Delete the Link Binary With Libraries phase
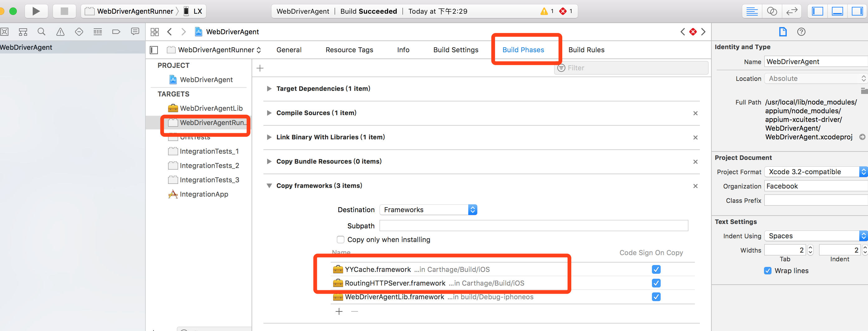The height and width of the screenshot is (331, 868). pyautogui.click(x=695, y=138)
